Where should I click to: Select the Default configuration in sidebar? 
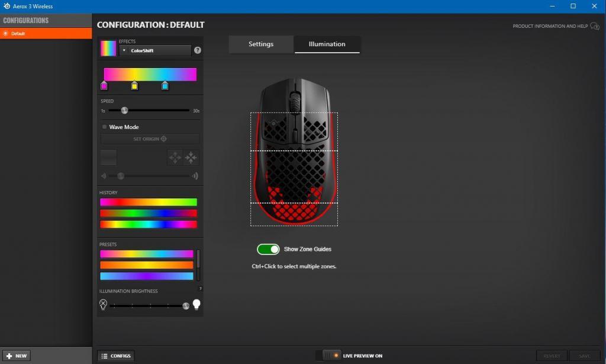[x=46, y=34]
